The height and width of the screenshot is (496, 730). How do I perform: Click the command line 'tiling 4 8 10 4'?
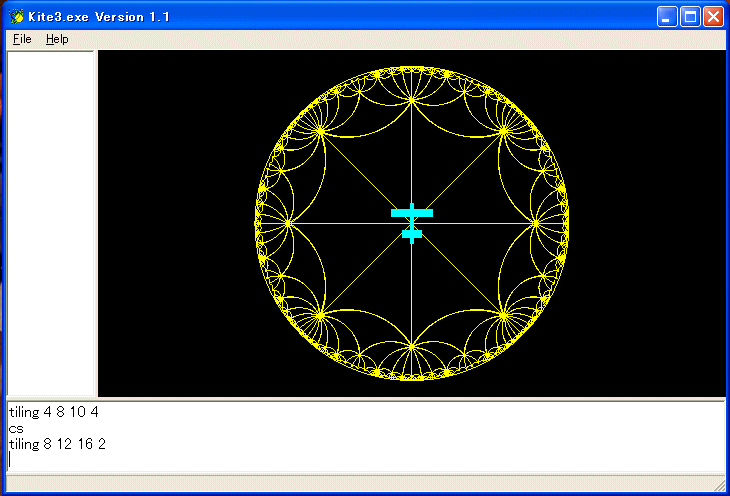(x=54, y=412)
